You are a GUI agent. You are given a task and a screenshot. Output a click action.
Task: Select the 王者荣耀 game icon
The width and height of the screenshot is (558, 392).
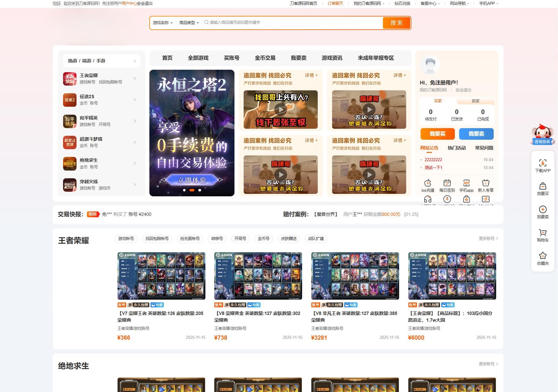70,79
